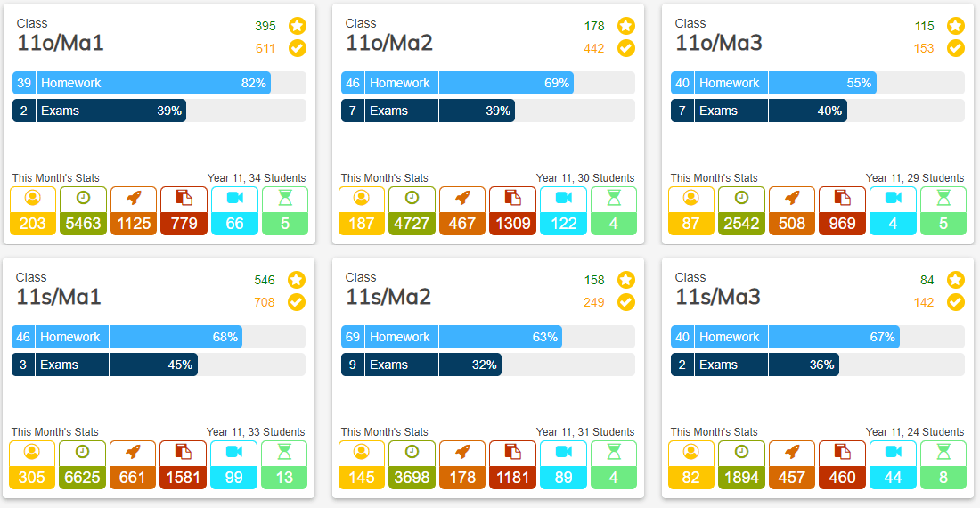Click the document stat icon for 11s/Ma1
The width and height of the screenshot is (980, 508).
point(184,452)
